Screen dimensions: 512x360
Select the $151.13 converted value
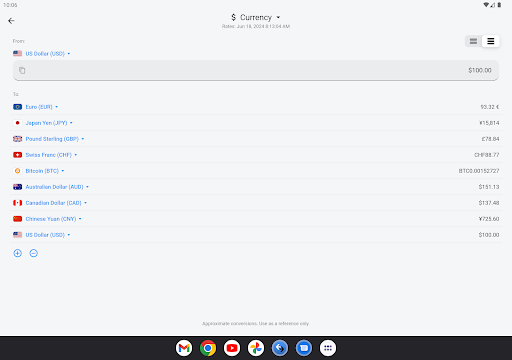(489, 187)
